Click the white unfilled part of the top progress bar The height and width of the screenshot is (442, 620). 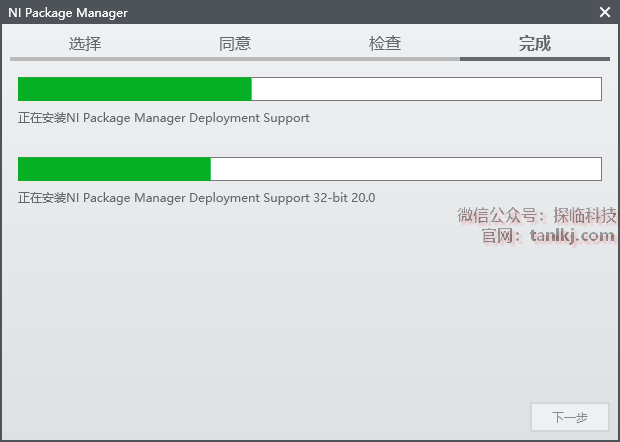pyautogui.click(x=425, y=89)
